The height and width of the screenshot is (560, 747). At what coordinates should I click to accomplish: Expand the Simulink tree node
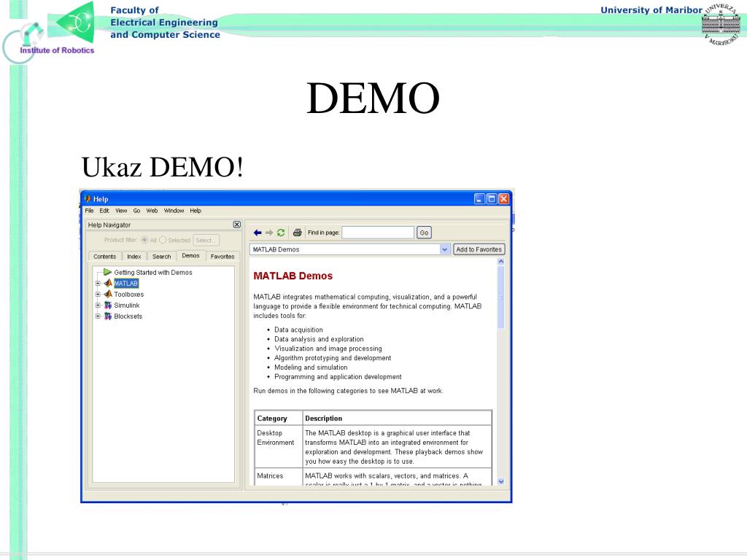[98, 305]
